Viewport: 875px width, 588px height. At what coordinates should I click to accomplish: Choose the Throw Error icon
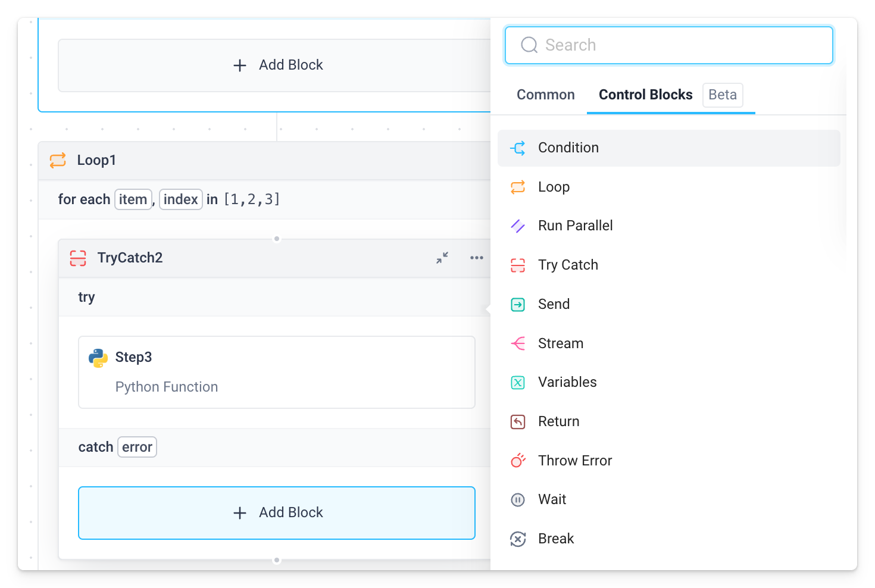[x=518, y=461]
